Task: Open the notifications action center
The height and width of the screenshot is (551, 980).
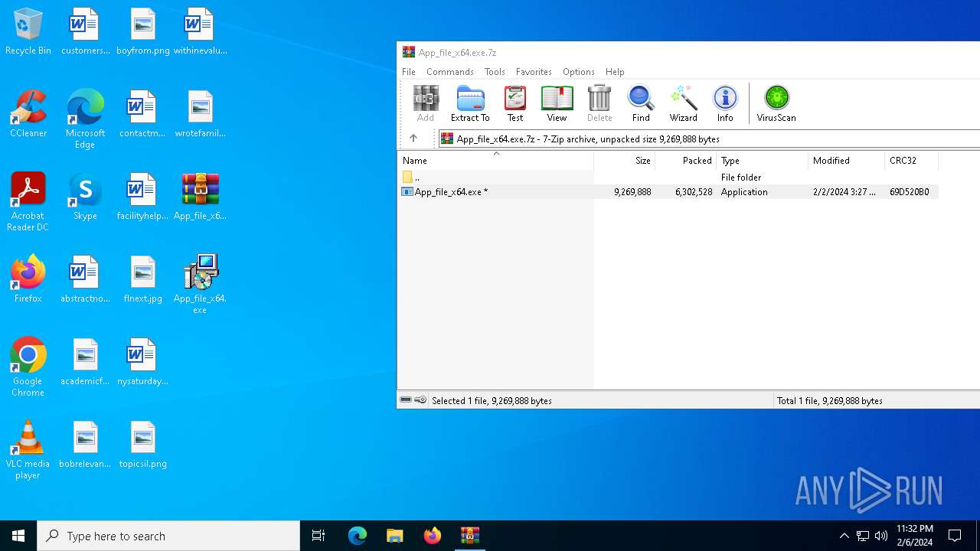Action: [x=955, y=536]
